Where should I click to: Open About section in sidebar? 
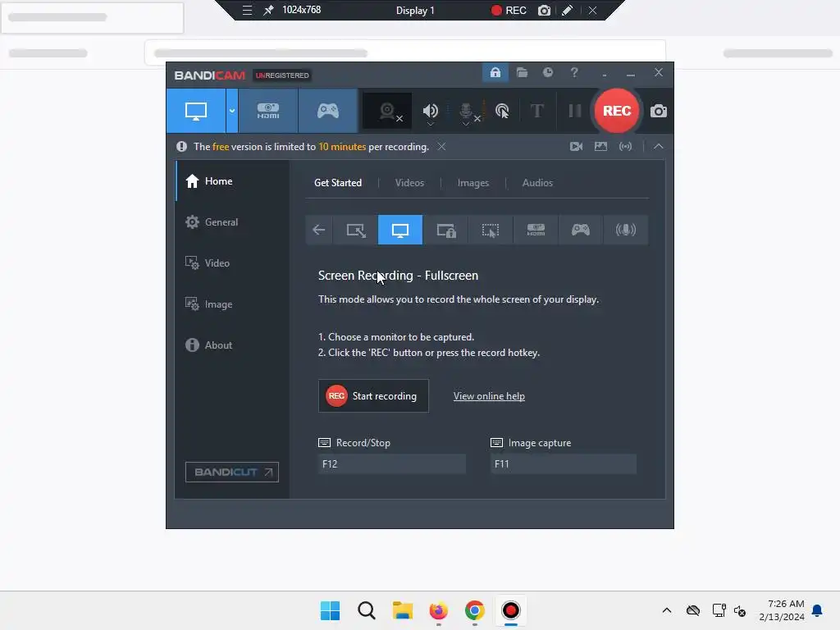[232, 345]
